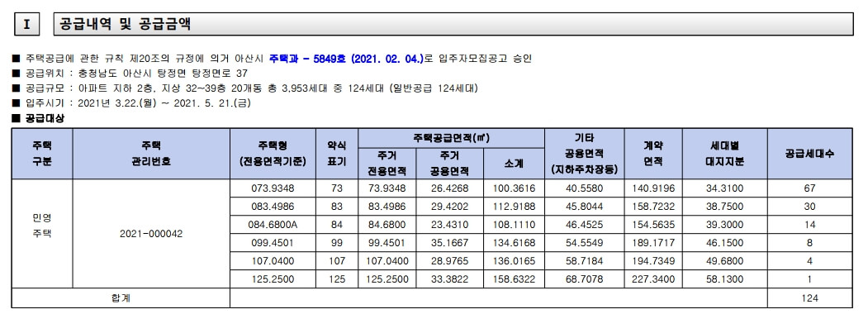The image size is (868, 314).
Task: Click other common area 40.5580
Action: click(585, 188)
